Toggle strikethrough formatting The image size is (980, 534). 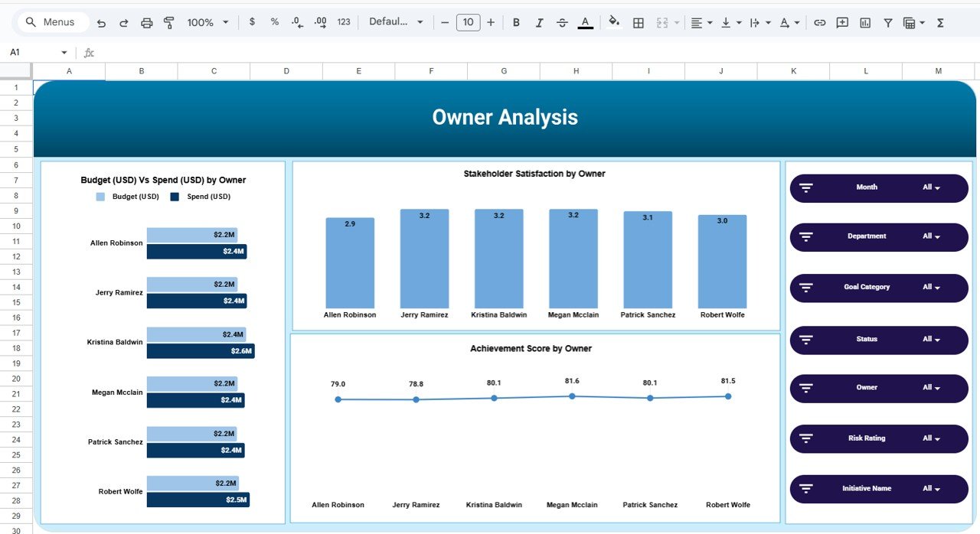click(562, 22)
